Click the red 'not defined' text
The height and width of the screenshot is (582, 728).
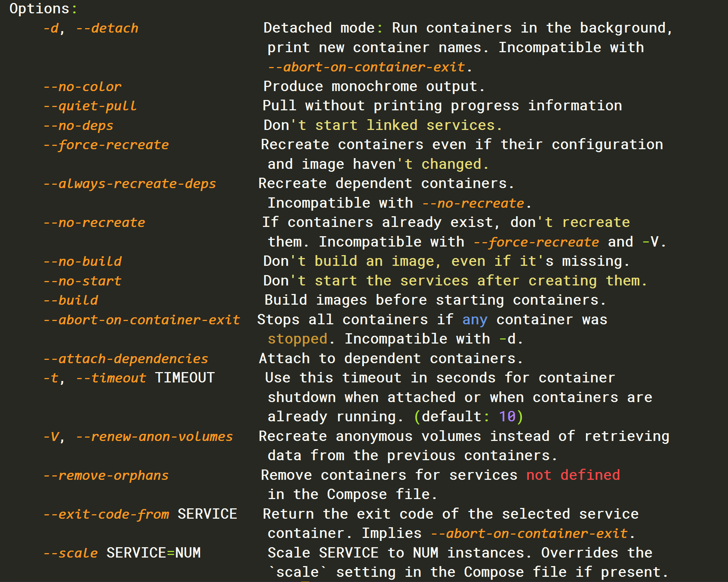(573, 475)
